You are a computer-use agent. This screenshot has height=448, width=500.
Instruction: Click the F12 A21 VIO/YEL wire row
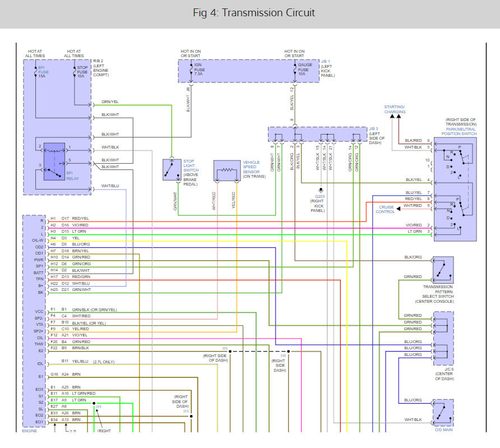(x=69, y=335)
